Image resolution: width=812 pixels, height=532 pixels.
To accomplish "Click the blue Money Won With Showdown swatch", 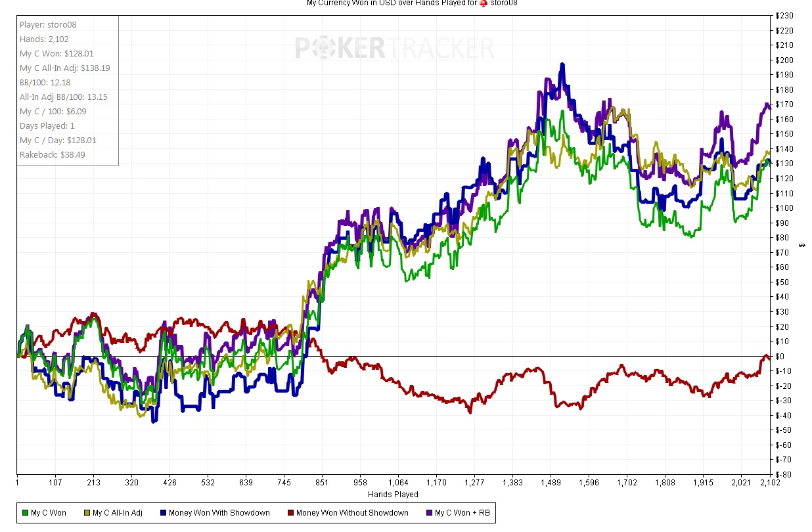I will (x=163, y=513).
